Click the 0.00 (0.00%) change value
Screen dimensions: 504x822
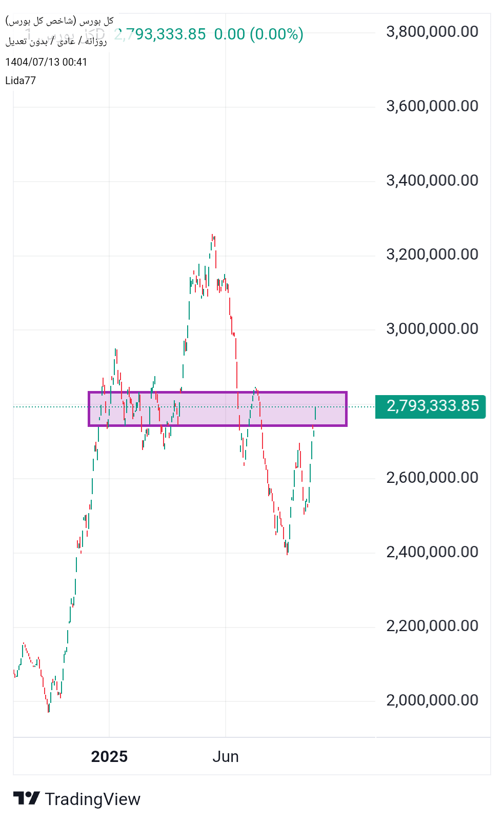coord(258,34)
